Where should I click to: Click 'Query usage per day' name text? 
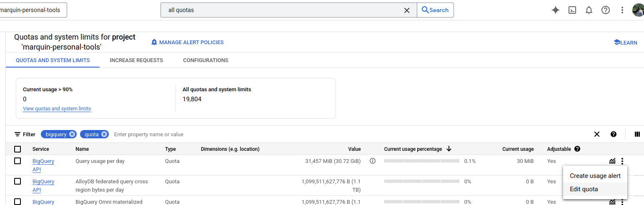click(x=100, y=161)
